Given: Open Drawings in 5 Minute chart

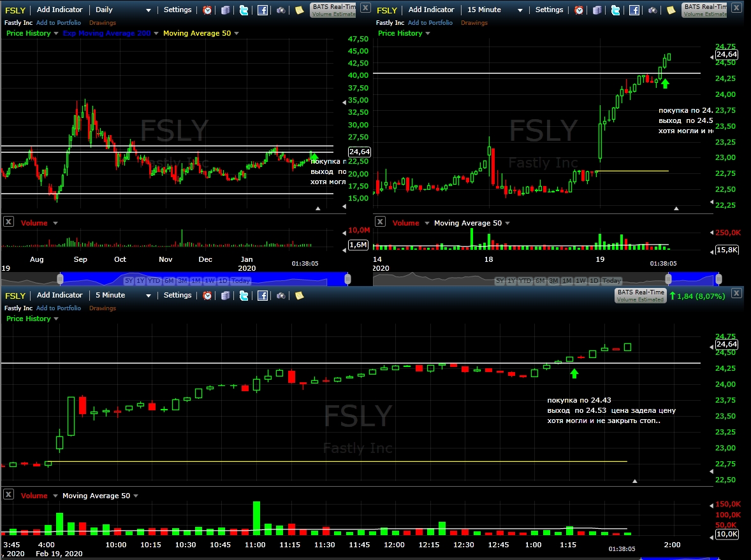Looking at the screenshot, I should 103,308.
